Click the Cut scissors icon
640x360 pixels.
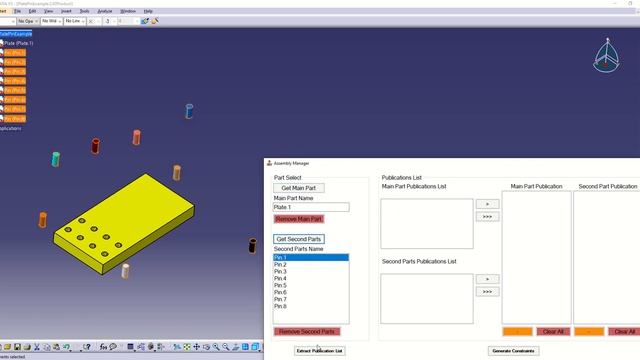[37, 347]
